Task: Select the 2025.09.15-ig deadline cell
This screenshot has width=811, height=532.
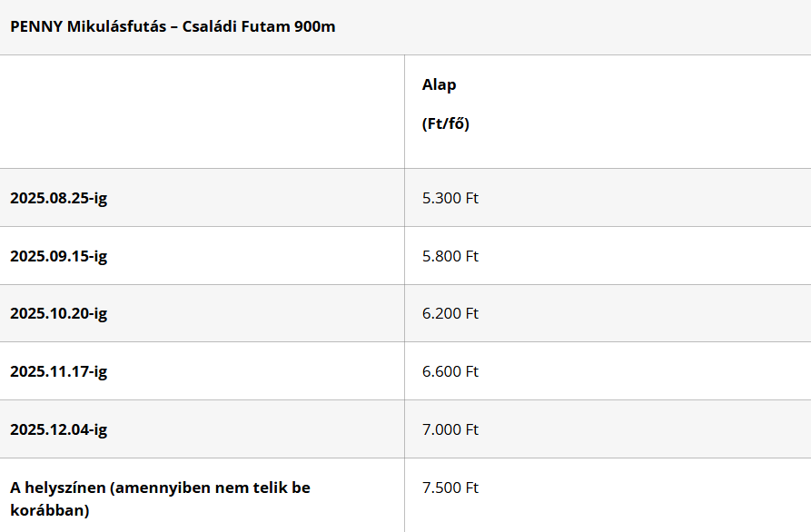Action: coord(58,256)
